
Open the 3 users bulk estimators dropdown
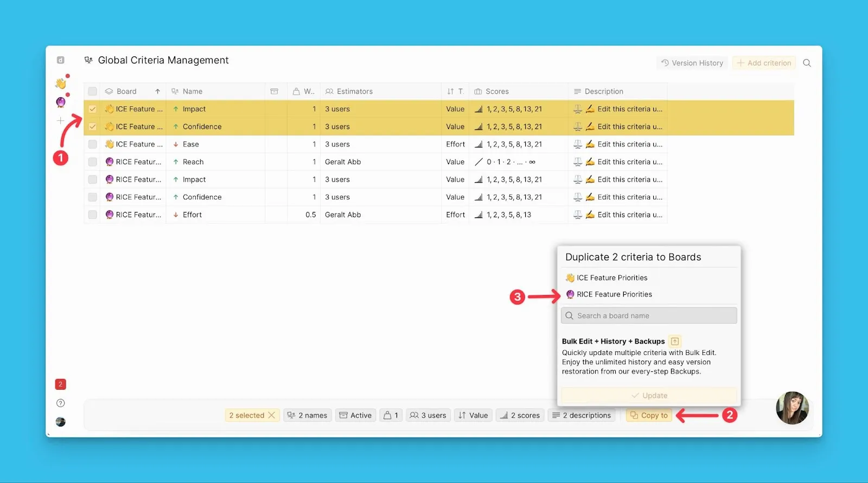[428, 415]
